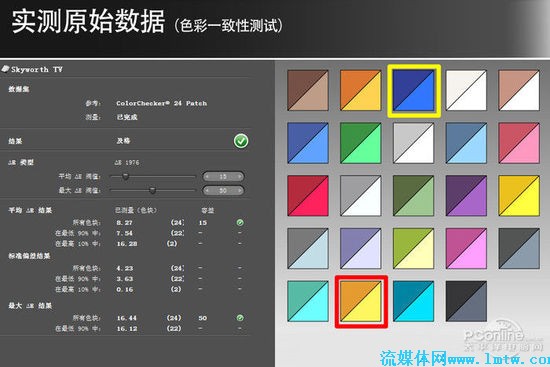This screenshot has height=367, width=550.
Task: Select the dark gray and slate gray patch
Action: 519,248
